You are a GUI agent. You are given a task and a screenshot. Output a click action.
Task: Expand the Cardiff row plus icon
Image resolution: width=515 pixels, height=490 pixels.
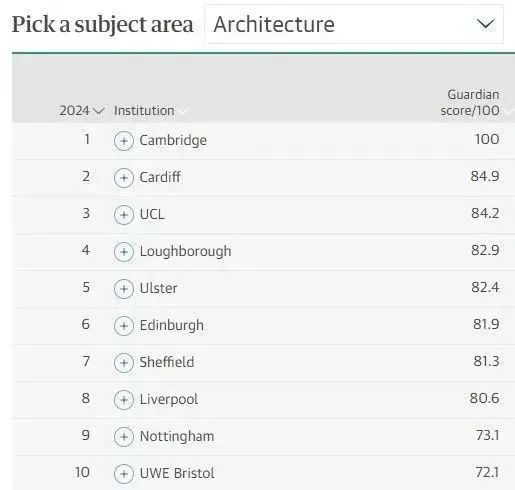point(124,178)
